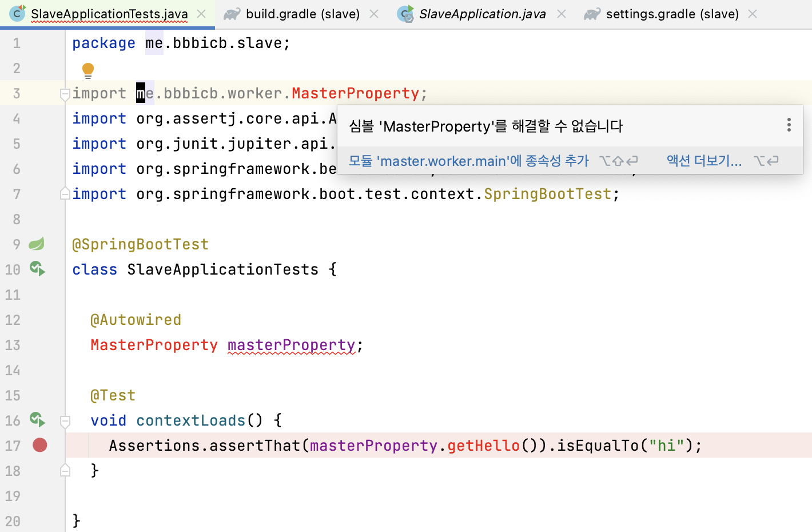Collapse the contextLoads method fold marker
The width and height of the screenshot is (812, 532).
tap(65, 421)
